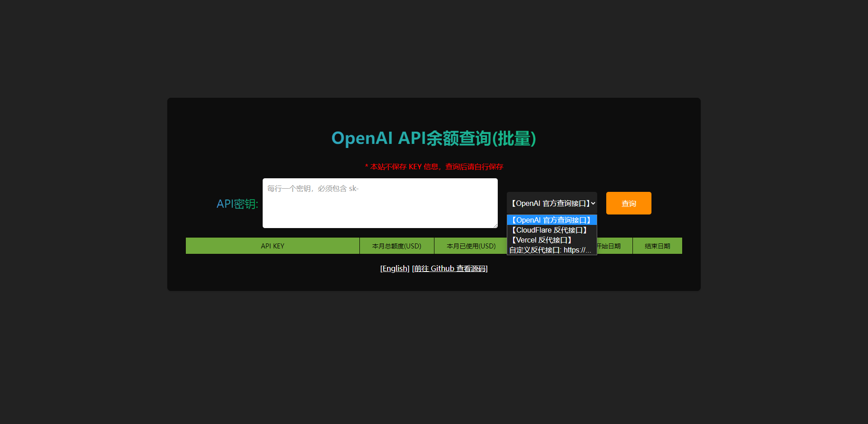Click the API密钥 field label
This screenshot has height=424, width=868.
[237, 204]
